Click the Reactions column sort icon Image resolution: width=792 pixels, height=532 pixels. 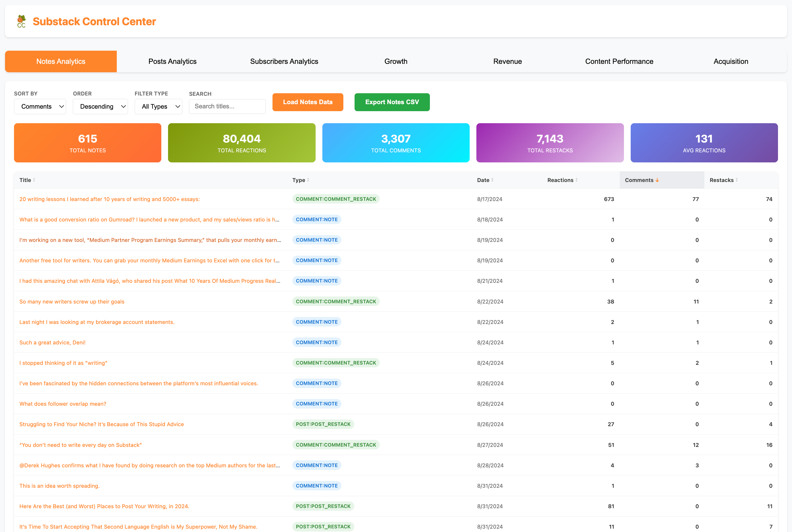tap(577, 180)
